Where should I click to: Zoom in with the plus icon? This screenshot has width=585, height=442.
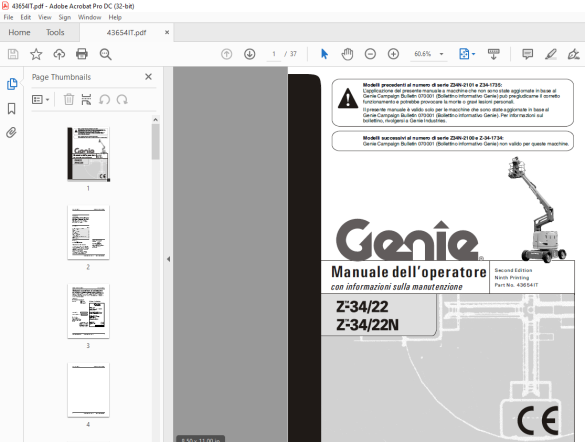[x=393, y=54]
